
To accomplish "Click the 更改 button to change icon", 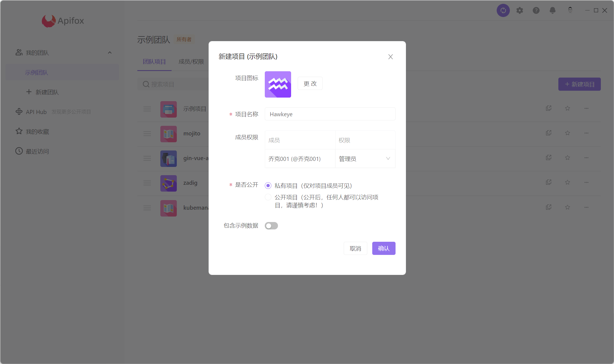I will click(310, 83).
